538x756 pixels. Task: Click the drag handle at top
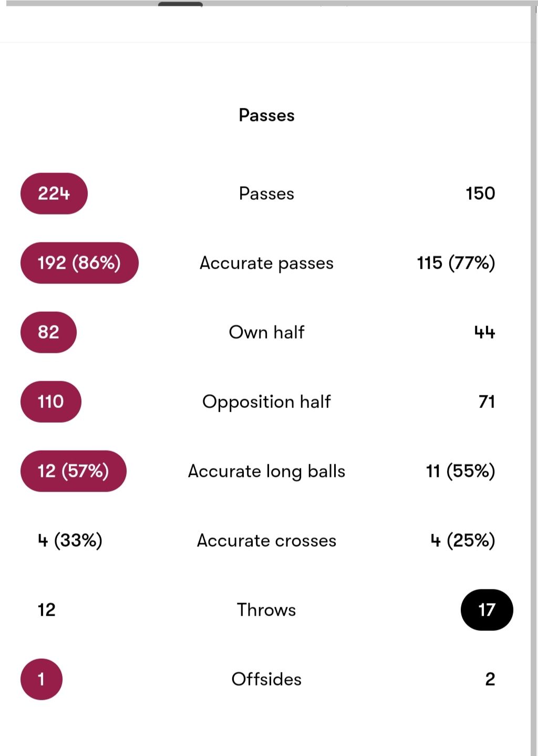click(180, 4)
